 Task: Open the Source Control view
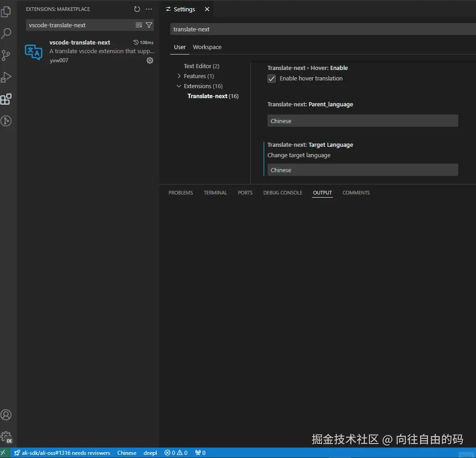(6, 55)
